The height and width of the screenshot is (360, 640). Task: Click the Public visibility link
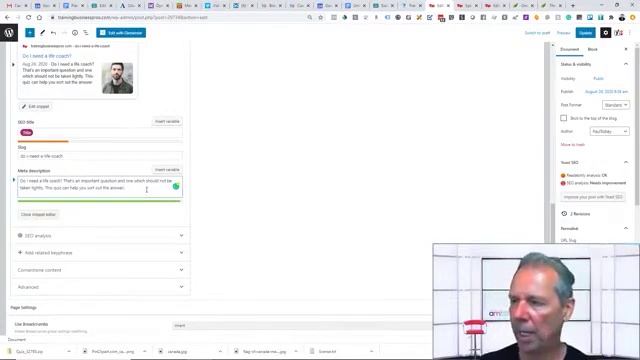pyautogui.click(x=598, y=78)
